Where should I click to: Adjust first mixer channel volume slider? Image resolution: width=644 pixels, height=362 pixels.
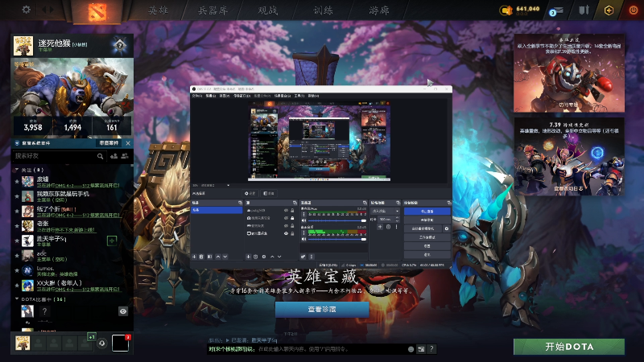336,220
